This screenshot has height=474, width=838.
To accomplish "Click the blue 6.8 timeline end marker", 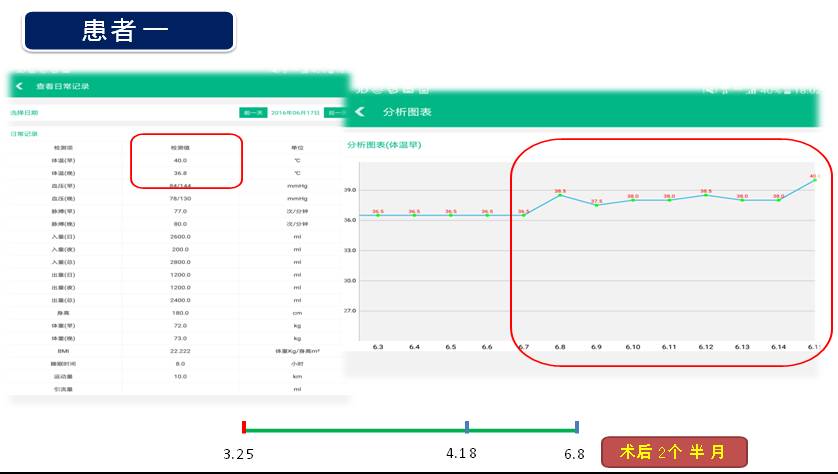I will pos(577,428).
